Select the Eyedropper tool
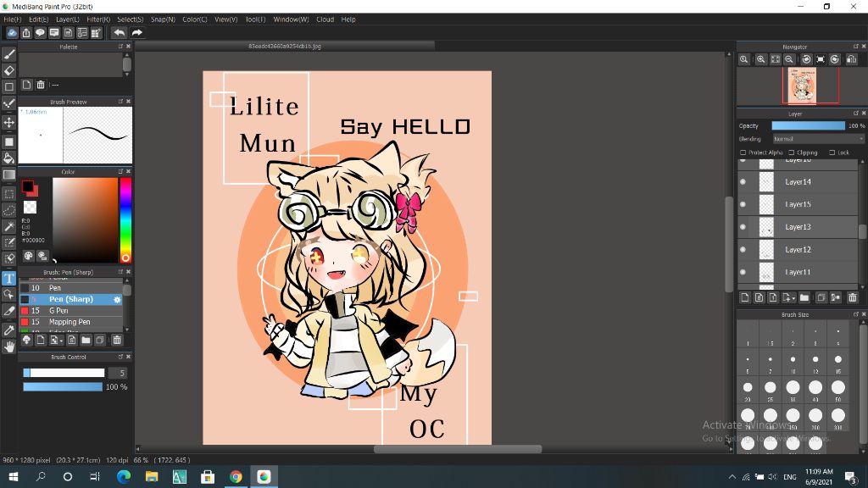Screen dimensions: 868x488 click(x=8, y=330)
